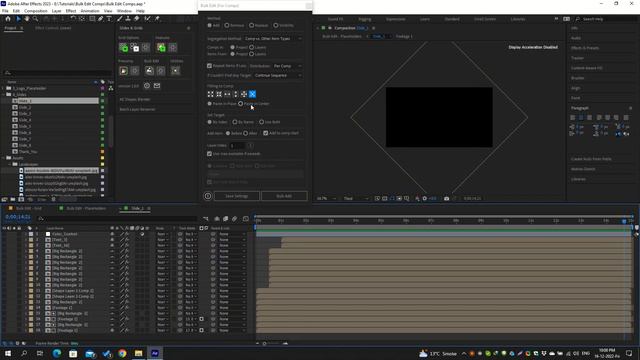Select the Paste in Center radio option

tap(240, 104)
